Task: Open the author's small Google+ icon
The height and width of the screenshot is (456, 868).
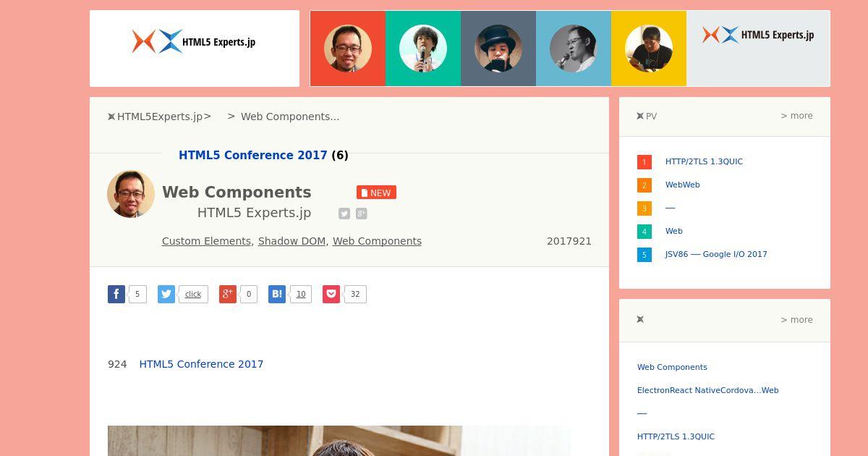Action: point(362,214)
